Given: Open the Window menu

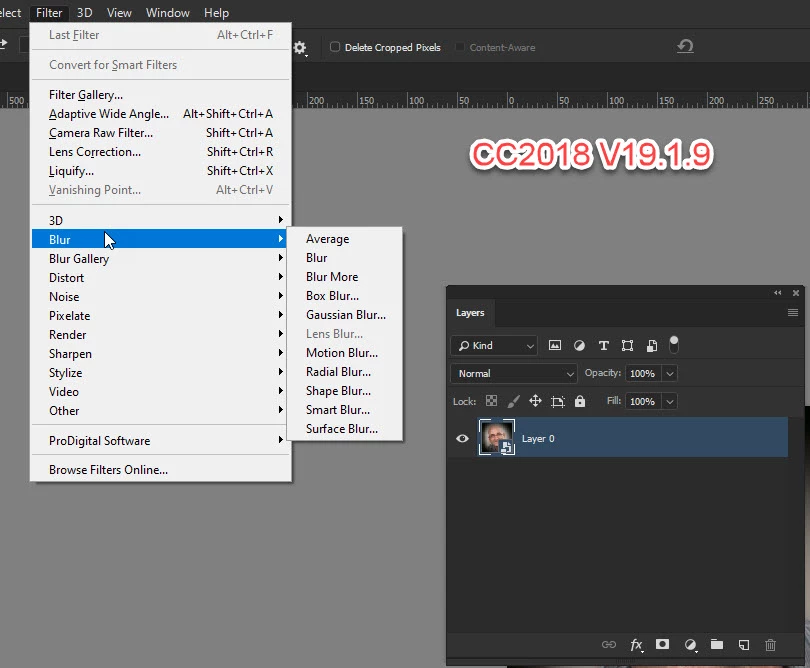Looking at the screenshot, I should pos(168,12).
